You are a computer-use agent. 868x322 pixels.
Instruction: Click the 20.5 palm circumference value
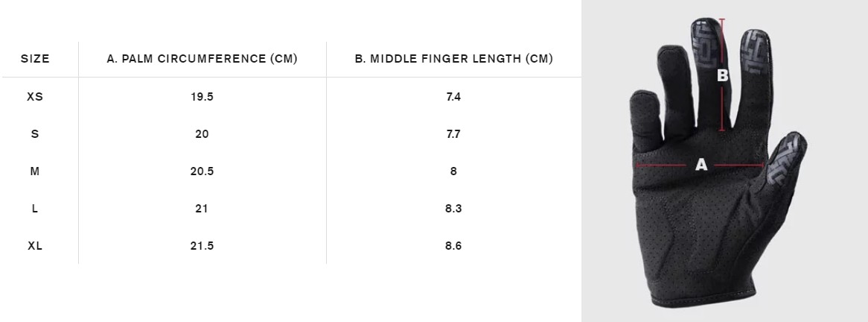pyautogui.click(x=202, y=171)
